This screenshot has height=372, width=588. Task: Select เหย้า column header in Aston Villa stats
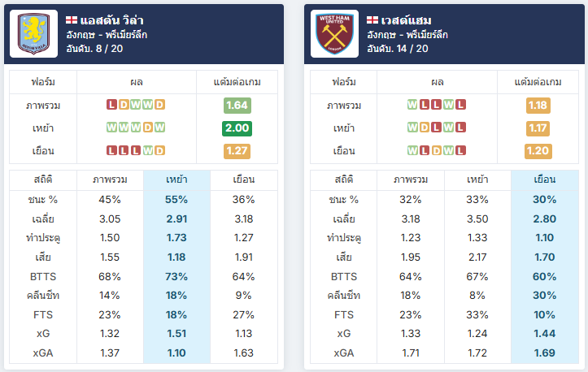(176, 180)
